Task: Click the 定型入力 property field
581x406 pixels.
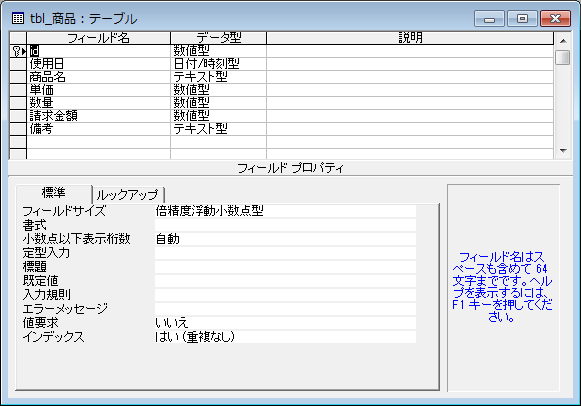Action: point(285,253)
